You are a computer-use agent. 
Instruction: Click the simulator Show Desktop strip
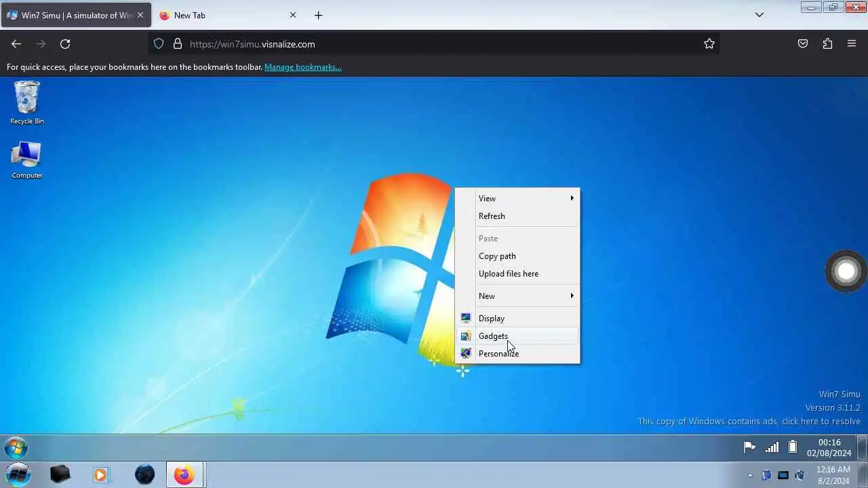click(x=863, y=447)
